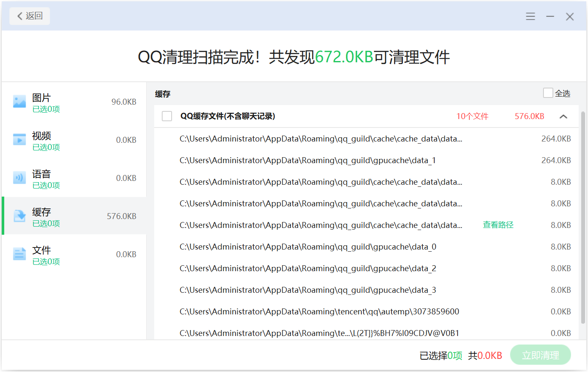Switch to the 图片 category tab
Viewport: 588px width, 372px height.
pyautogui.click(x=74, y=102)
